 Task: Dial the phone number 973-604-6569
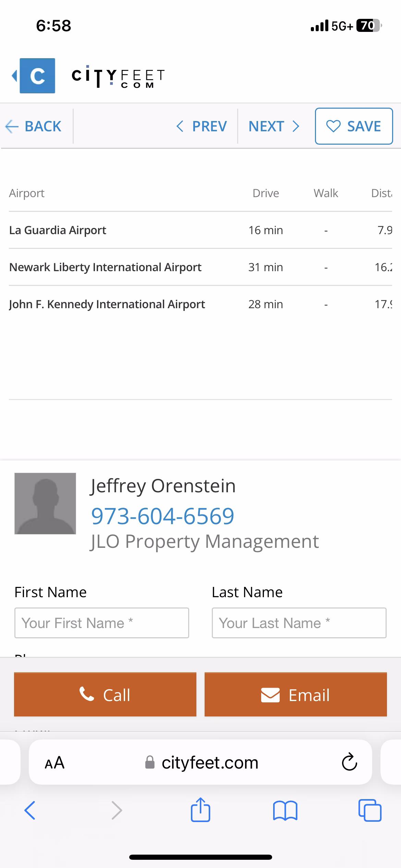pos(162,516)
